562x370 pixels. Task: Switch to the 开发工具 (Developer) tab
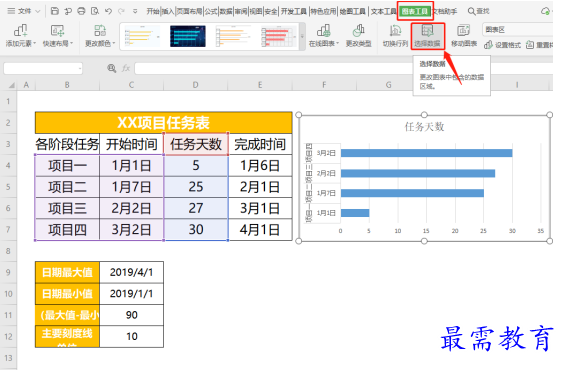[x=293, y=11]
